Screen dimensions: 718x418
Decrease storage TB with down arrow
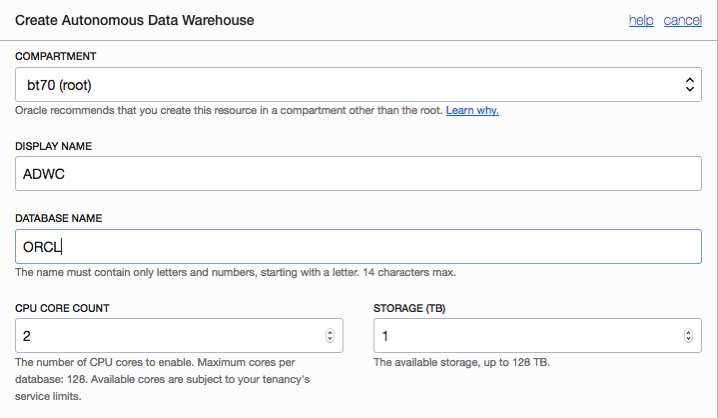pos(688,341)
